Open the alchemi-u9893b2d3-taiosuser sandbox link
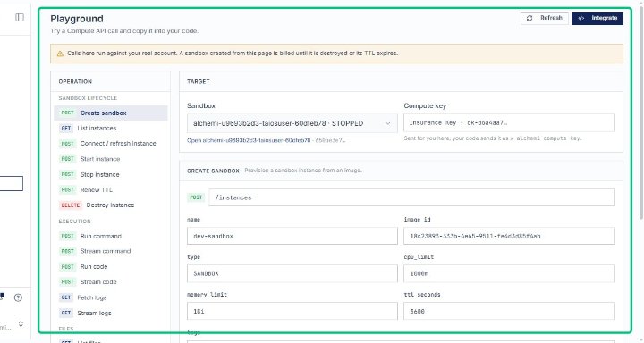 pos(249,140)
